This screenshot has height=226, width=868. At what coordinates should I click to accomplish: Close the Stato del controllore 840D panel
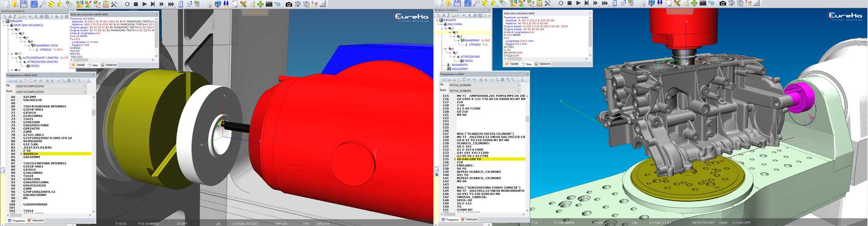click(x=590, y=13)
